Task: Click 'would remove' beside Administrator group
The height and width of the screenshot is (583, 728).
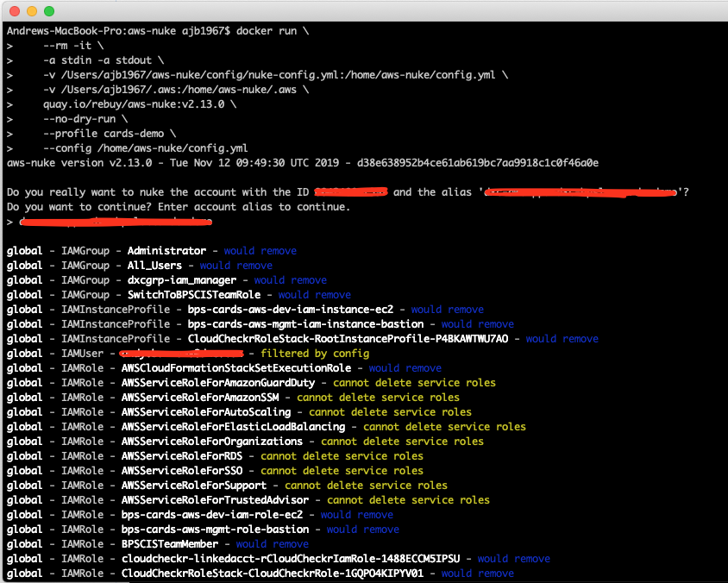Action: 260,251
